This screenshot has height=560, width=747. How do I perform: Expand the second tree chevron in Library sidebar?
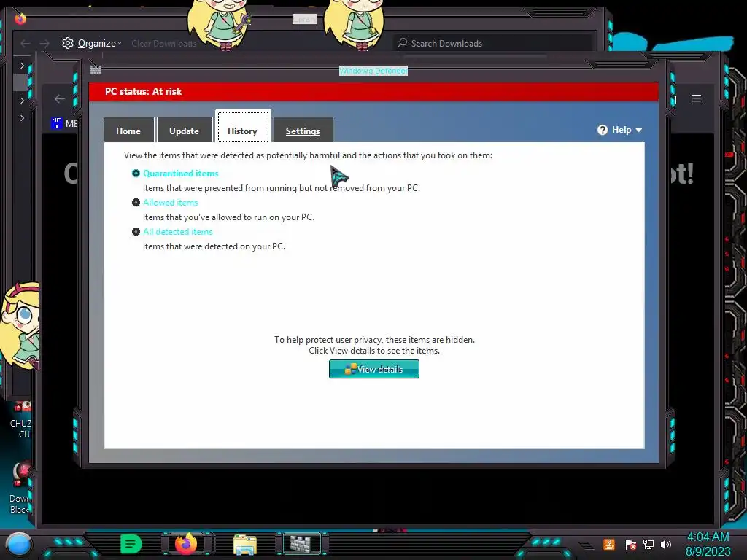22,101
